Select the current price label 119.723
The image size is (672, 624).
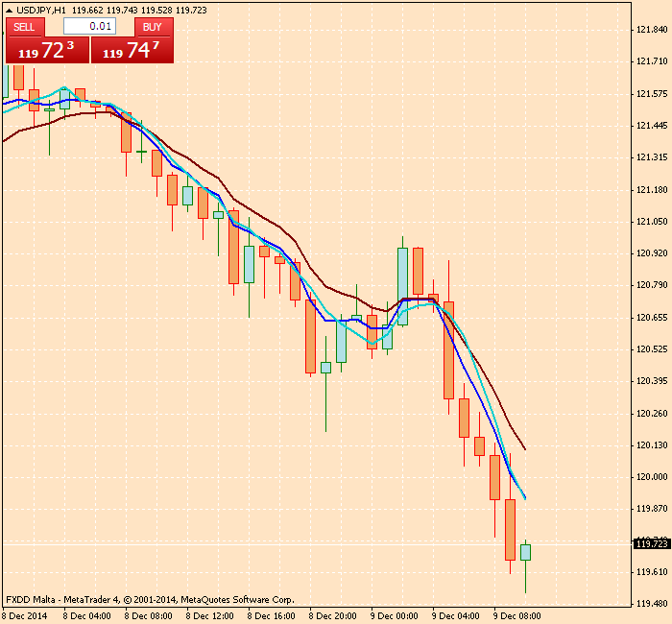(x=652, y=544)
